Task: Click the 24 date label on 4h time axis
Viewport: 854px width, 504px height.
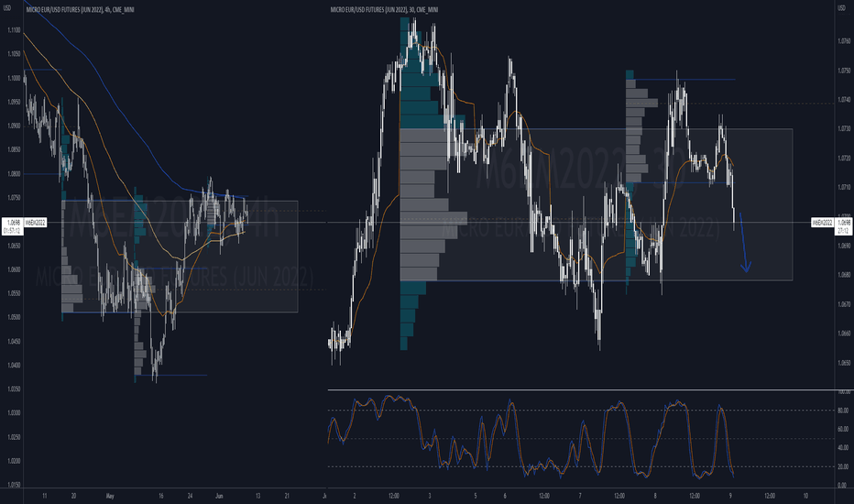Action: (x=190, y=496)
